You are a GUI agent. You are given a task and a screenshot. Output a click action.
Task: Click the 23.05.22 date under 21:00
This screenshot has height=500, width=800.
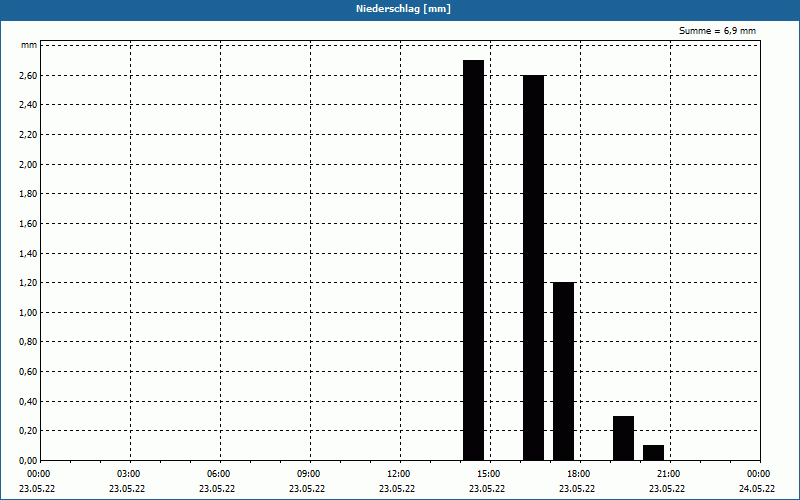667,489
